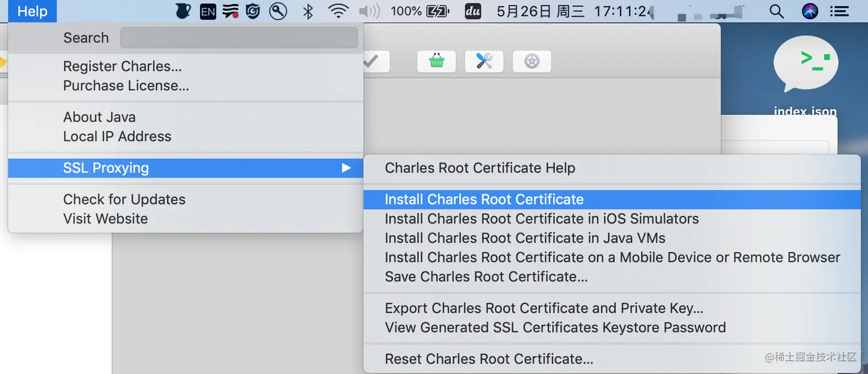Click the volume speaker icon
This screenshot has height=374, width=868.
370,11
